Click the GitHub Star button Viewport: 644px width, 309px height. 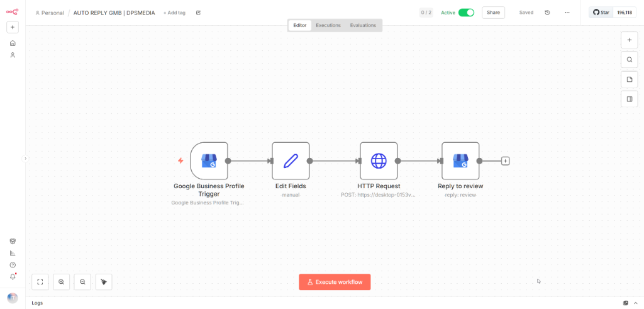[x=601, y=13]
